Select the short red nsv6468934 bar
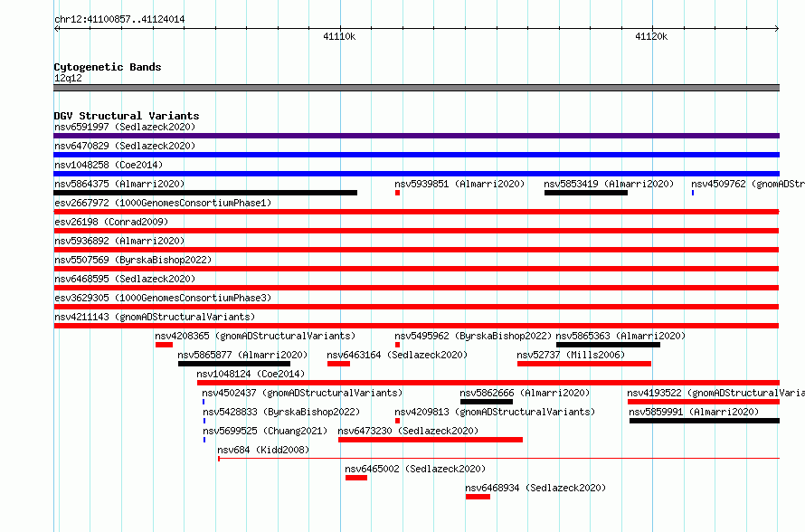Viewport: 805px width, 532px height. coord(478,497)
